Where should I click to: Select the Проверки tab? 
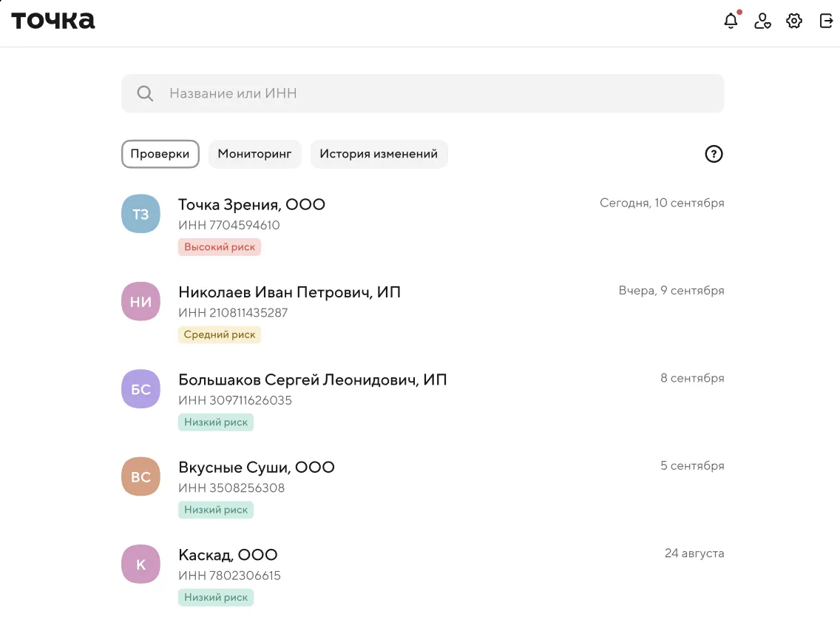(160, 154)
